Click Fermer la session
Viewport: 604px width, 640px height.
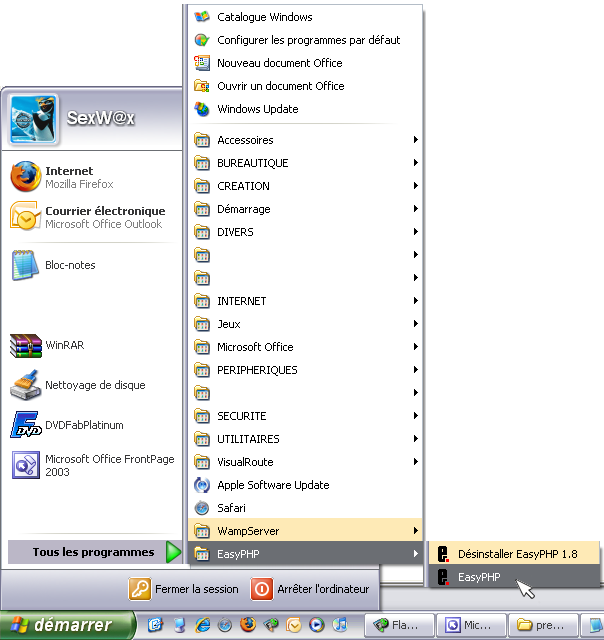[x=184, y=589]
